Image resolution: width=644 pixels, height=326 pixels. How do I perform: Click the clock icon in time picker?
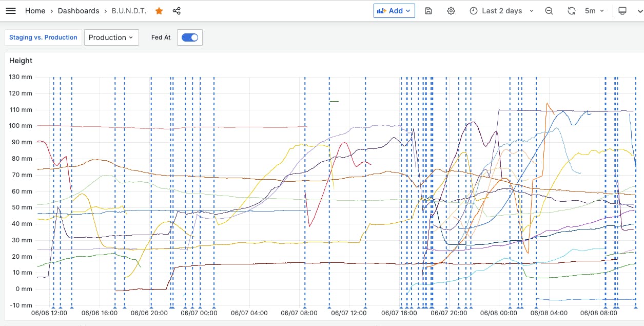(x=474, y=11)
